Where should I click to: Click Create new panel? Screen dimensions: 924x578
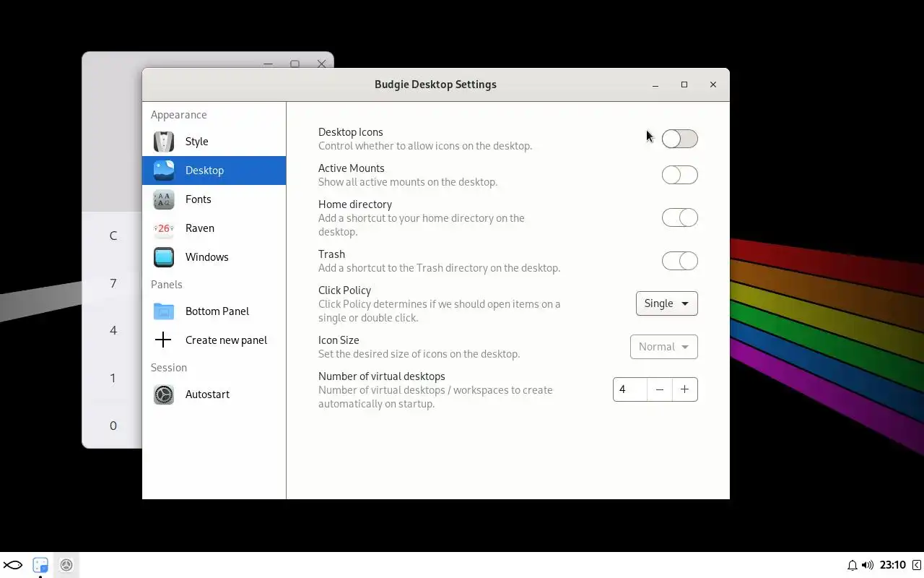[x=214, y=340]
